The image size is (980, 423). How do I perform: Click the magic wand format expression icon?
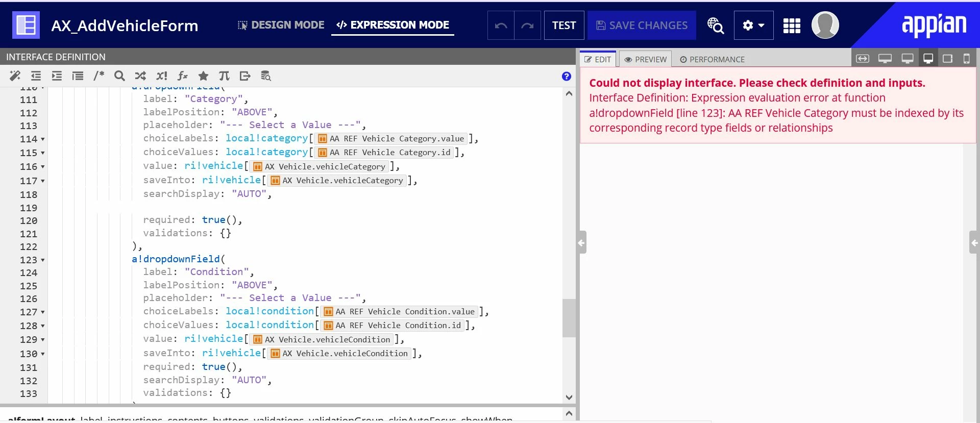15,76
